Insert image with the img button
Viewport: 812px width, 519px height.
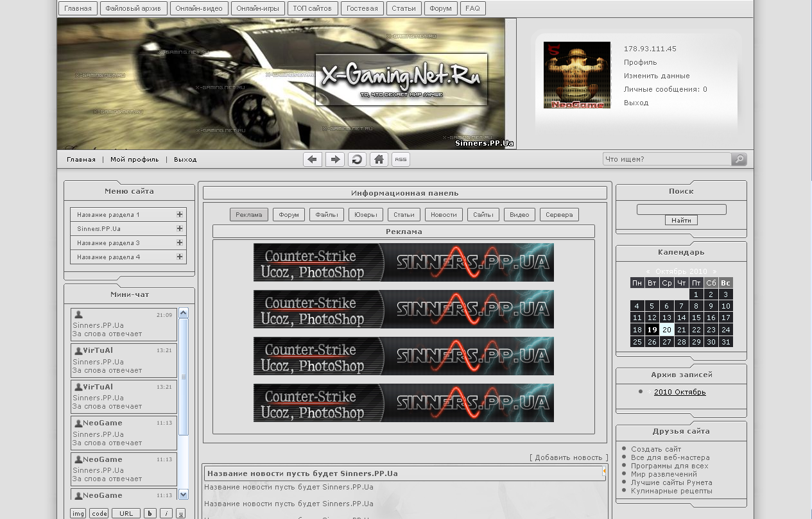click(78, 513)
